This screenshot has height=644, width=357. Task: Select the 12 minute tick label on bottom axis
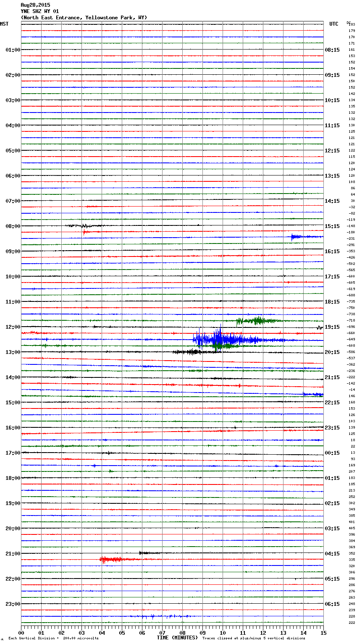(x=263, y=633)
